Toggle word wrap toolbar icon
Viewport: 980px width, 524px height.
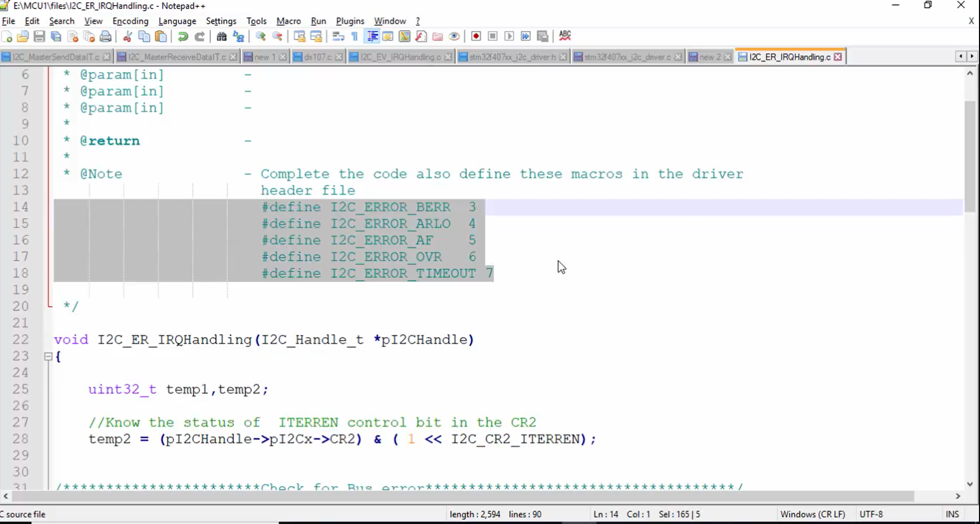338,36
